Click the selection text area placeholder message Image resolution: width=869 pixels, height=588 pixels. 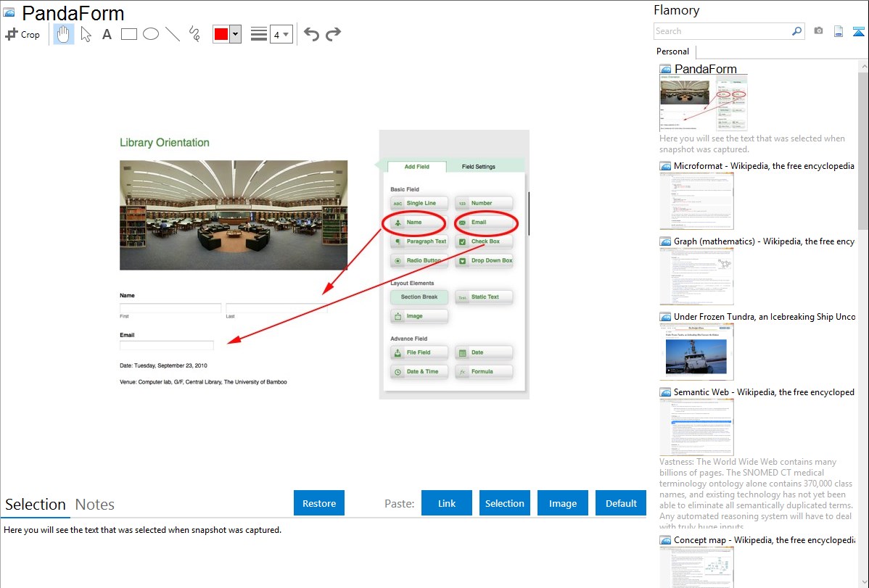[142, 530]
